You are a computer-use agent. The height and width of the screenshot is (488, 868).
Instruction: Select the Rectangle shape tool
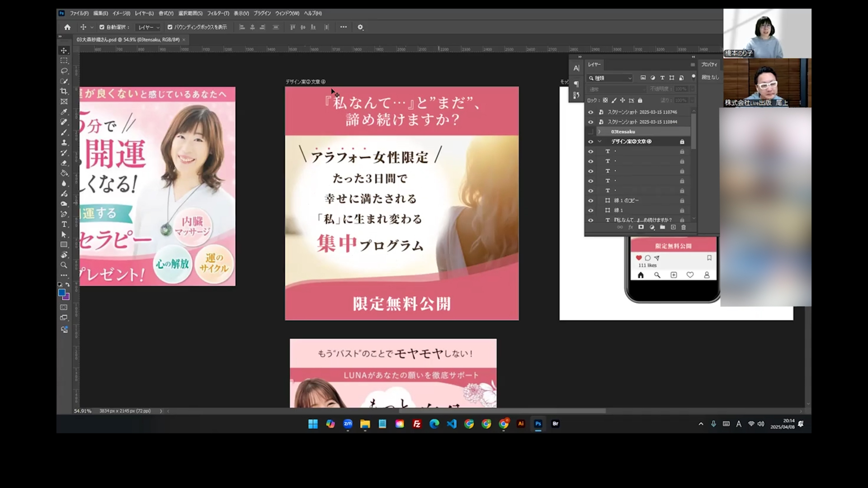pyautogui.click(x=64, y=244)
